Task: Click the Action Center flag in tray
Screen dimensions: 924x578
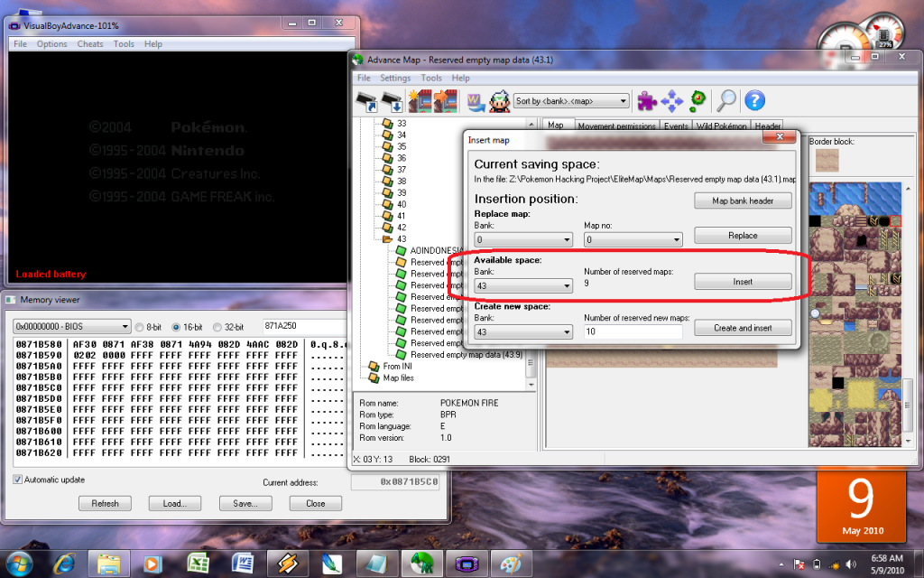Action: point(799,564)
